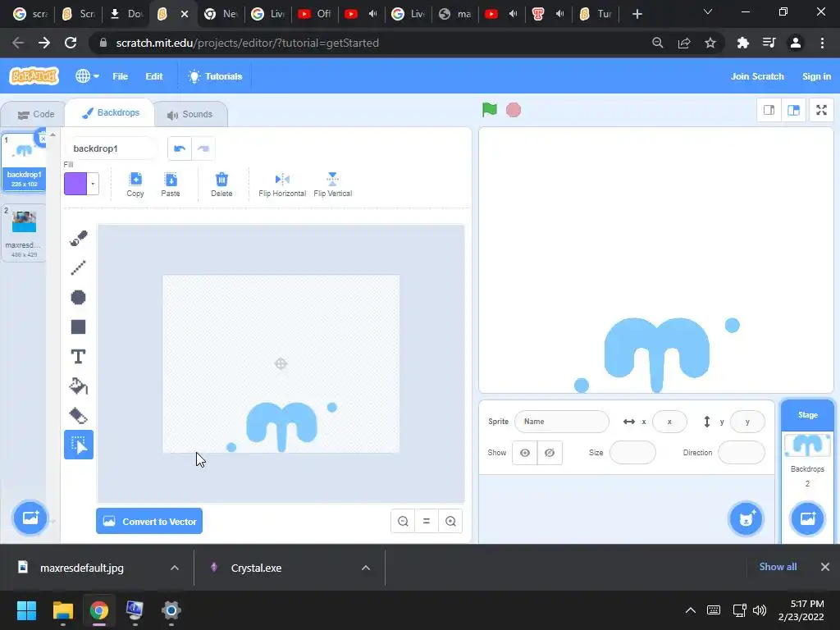Switch to the Sounds tab
Screen dimensions: 840x630
[190, 114]
